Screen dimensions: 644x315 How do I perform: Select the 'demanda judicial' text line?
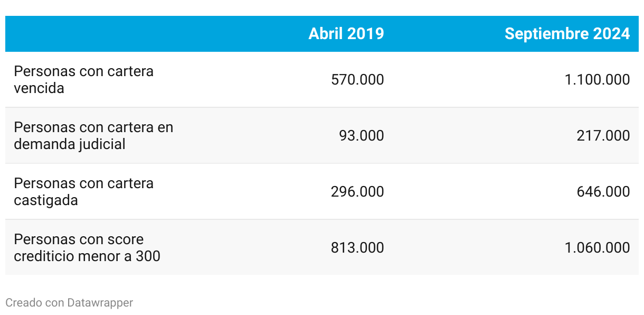[70, 144]
